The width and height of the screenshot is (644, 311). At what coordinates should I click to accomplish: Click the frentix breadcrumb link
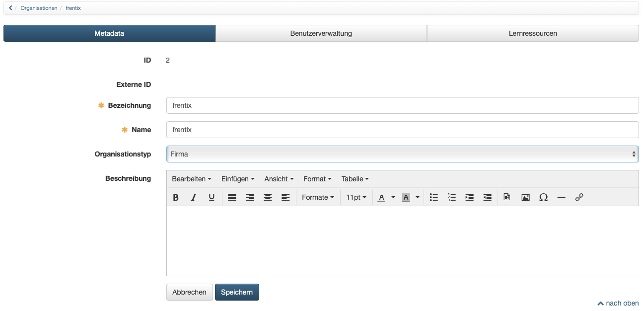point(73,8)
